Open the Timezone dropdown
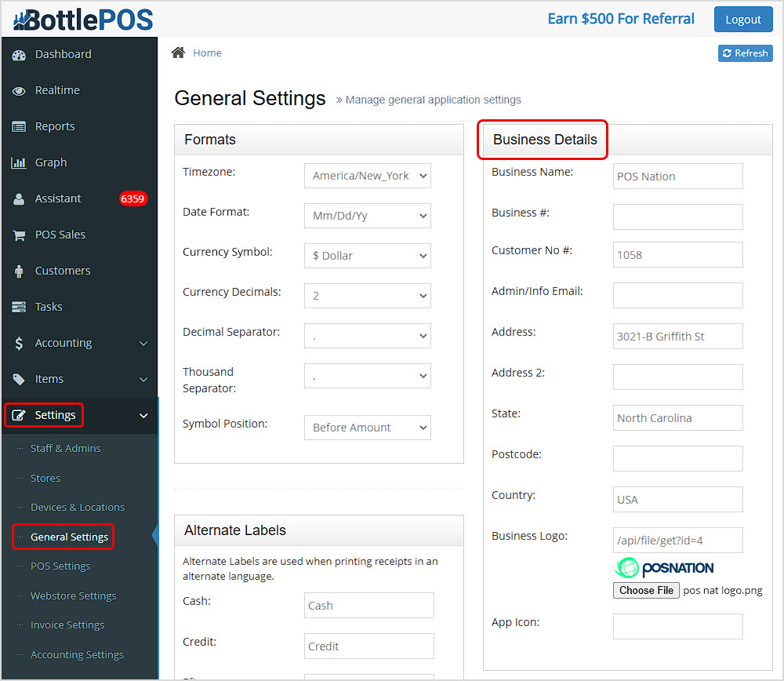 367,176
